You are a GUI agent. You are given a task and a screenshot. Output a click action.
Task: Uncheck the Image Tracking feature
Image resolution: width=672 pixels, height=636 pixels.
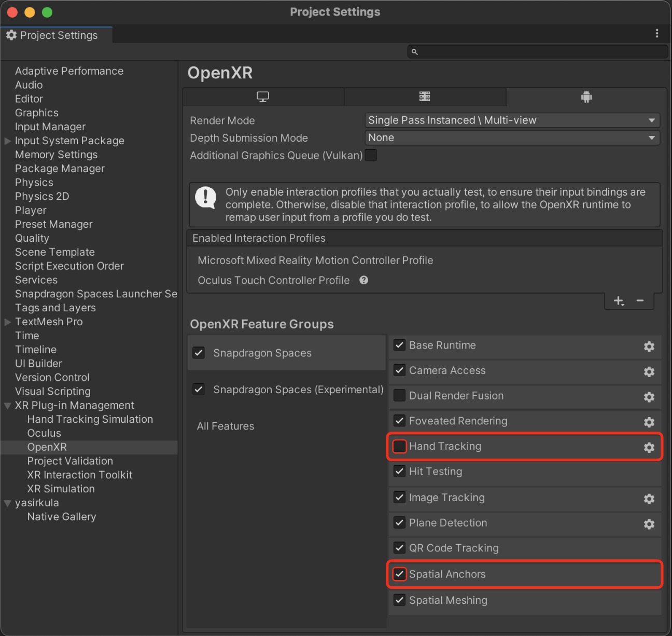[x=399, y=497]
